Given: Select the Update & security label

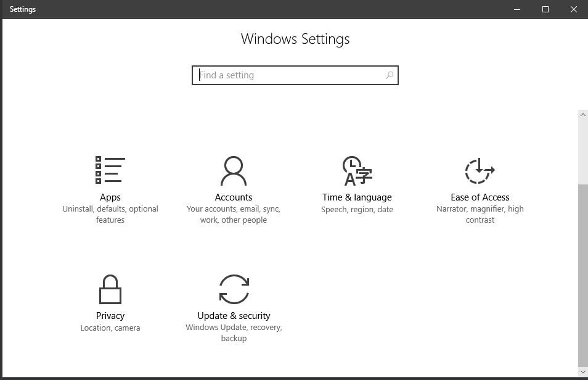Looking at the screenshot, I should click(x=234, y=316).
